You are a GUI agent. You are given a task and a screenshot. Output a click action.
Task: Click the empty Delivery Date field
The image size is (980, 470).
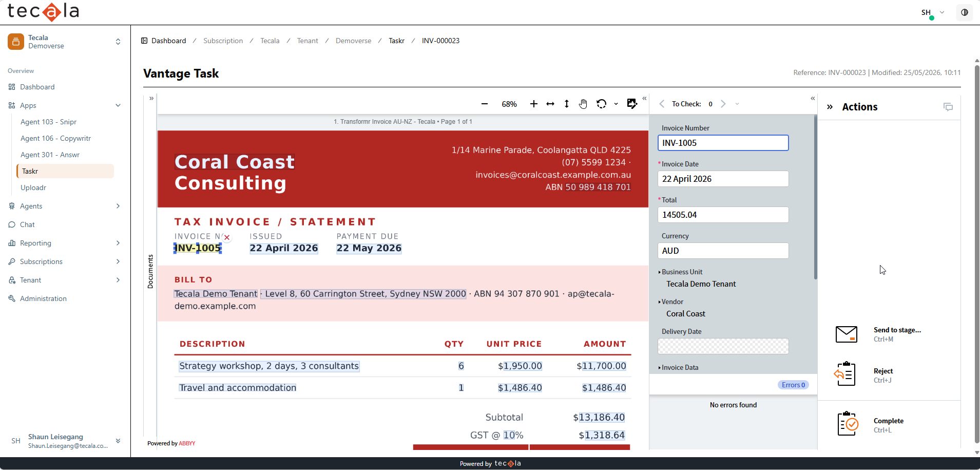point(723,346)
